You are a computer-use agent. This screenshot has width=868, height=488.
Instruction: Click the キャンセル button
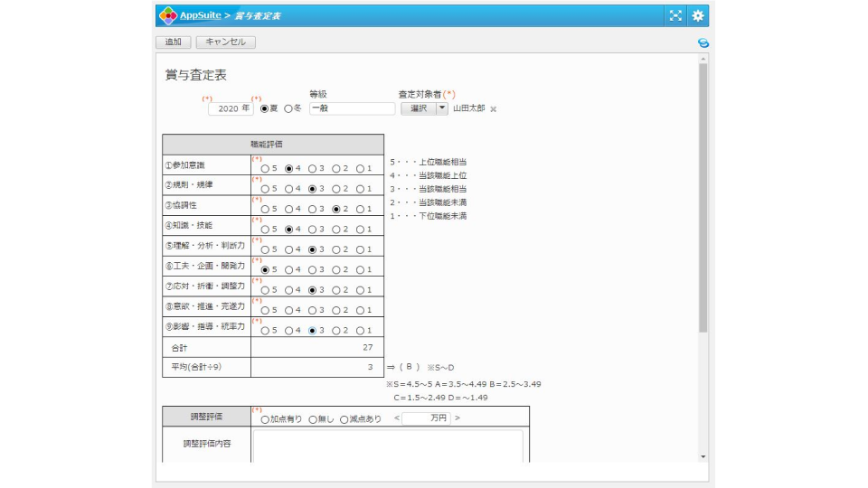(x=225, y=42)
